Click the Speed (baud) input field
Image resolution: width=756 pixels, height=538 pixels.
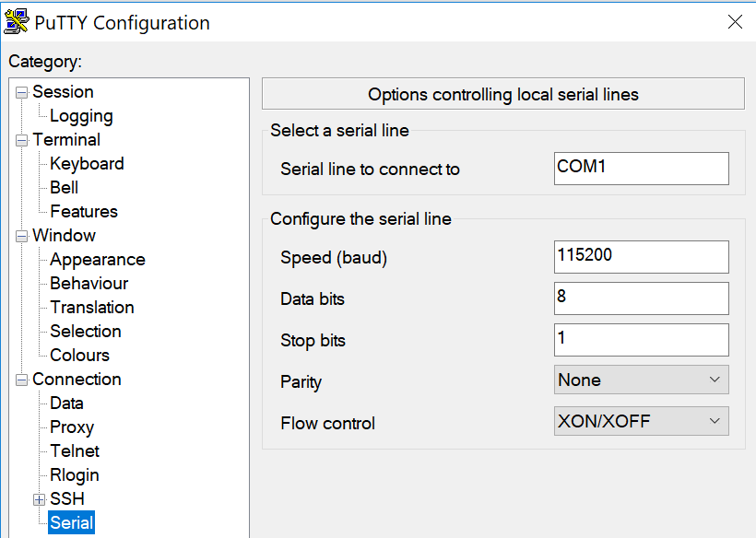642,257
